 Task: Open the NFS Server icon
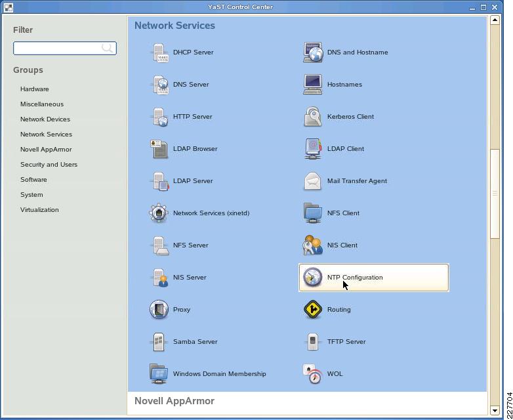pyautogui.click(x=159, y=245)
